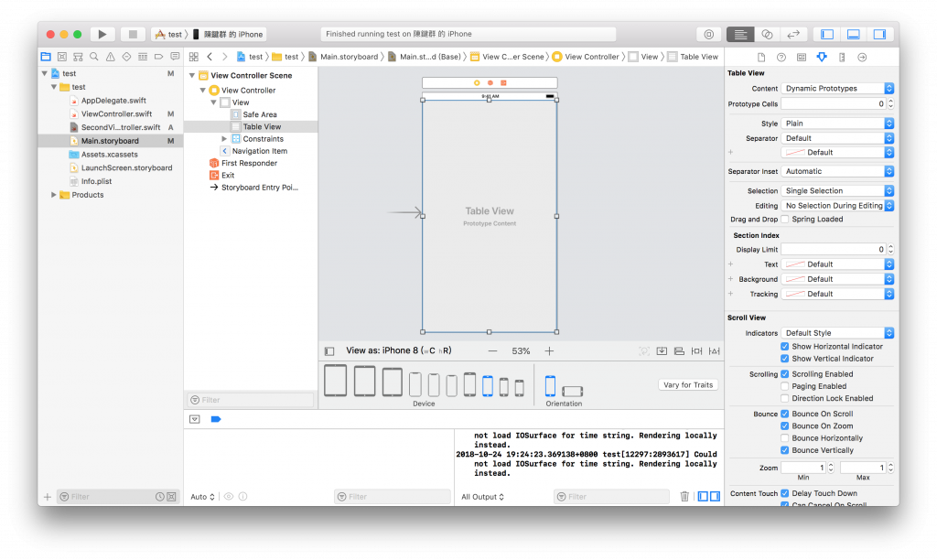Enable Direction Lock Enabled checkbox
Image resolution: width=937 pixels, height=560 pixels.
click(784, 399)
